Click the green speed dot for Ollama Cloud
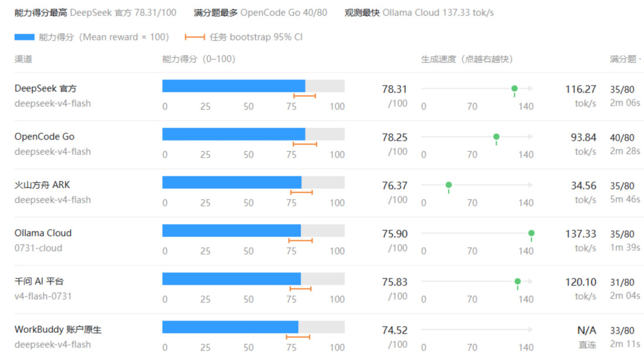 pos(531,233)
